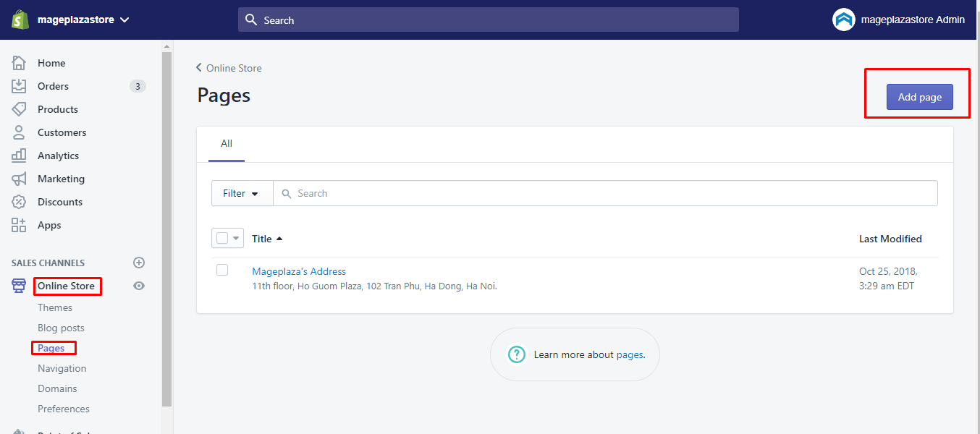Open Pages under Online Store
Image resolution: width=980 pixels, height=434 pixels.
(51, 348)
